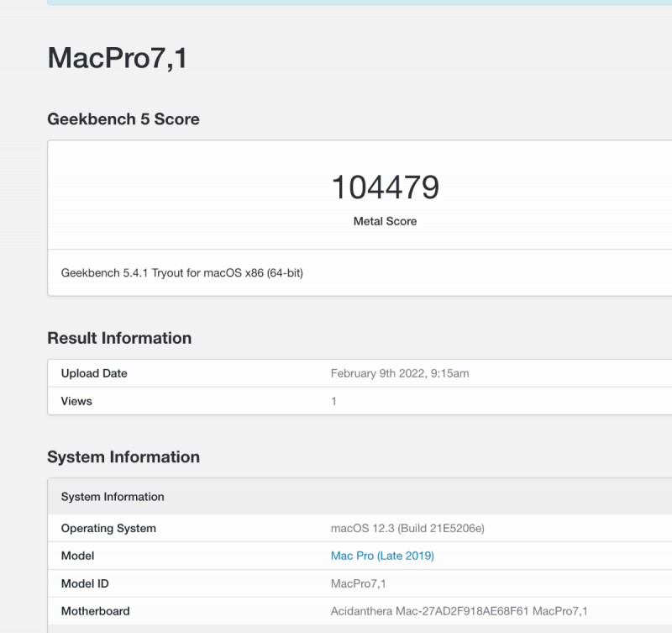Select the Acidanthera motherboard value
The width and height of the screenshot is (672, 633).
click(x=459, y=611)
